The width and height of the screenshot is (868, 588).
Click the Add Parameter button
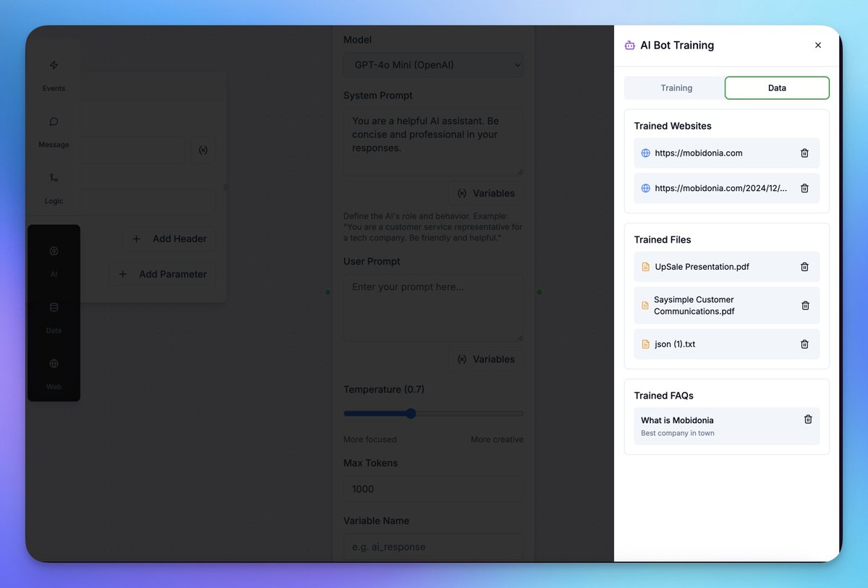162,274
